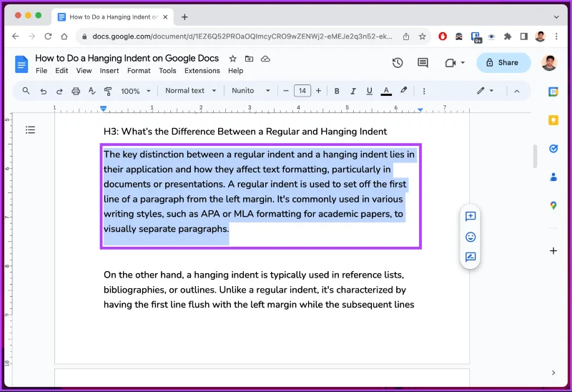The image size is (572, 392).
Task: Add a comment to selected text
Action: point(470,216)
